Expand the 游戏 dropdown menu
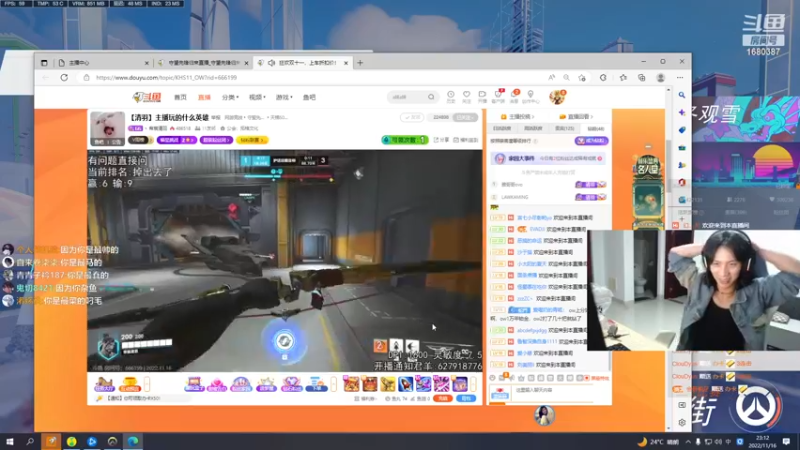The image size is (800, 450). [284, 97]
